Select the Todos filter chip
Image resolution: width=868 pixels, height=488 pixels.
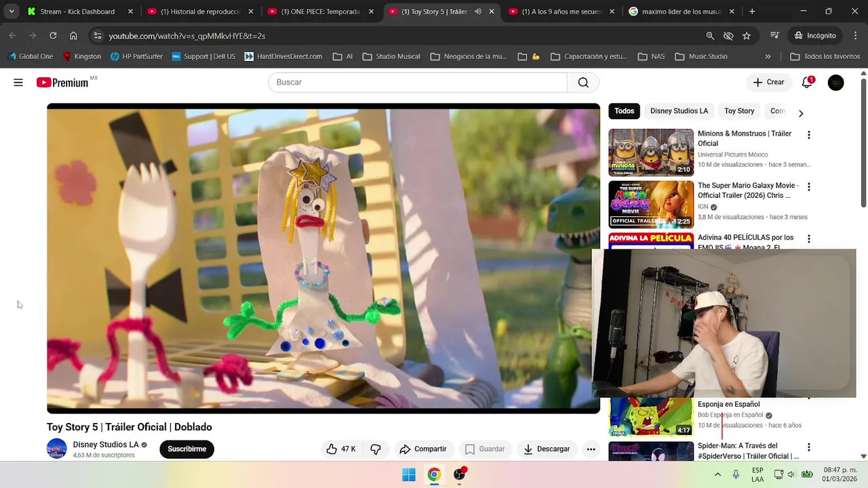624,111
